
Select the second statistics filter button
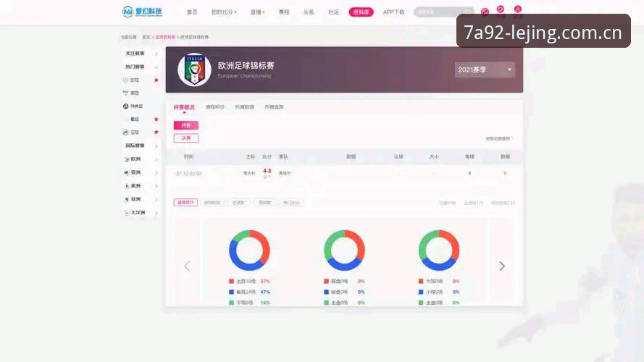click(212, 202)
